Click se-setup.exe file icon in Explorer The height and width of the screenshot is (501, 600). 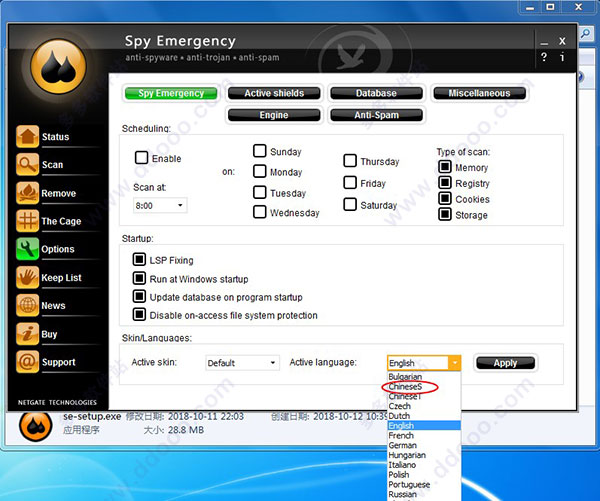click(x=36, y=425)
